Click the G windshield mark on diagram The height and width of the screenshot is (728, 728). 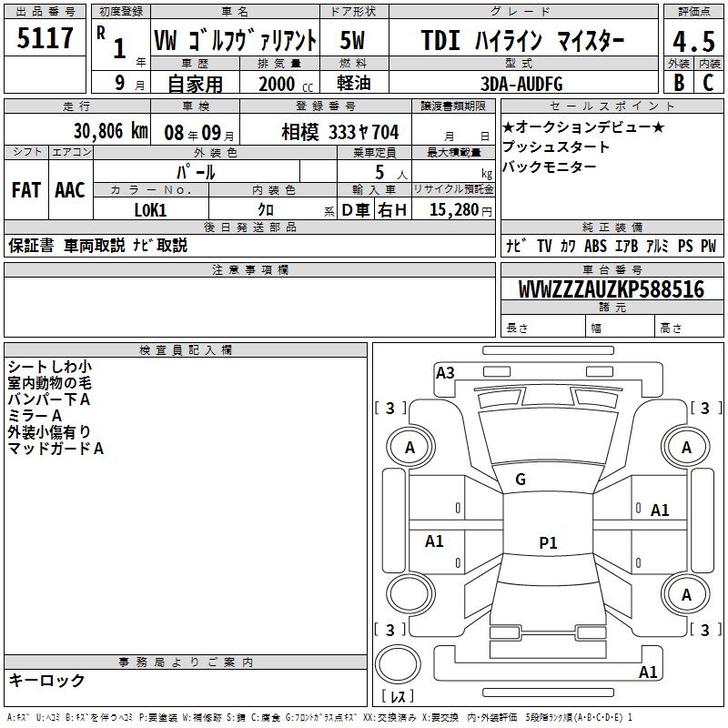click(x=521, y=479)
